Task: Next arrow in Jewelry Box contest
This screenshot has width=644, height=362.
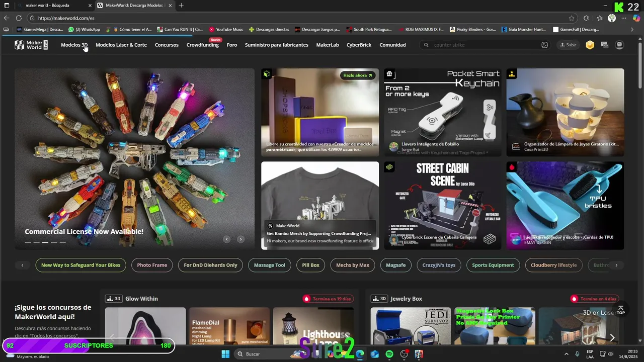Action: [x=612, y=338]
